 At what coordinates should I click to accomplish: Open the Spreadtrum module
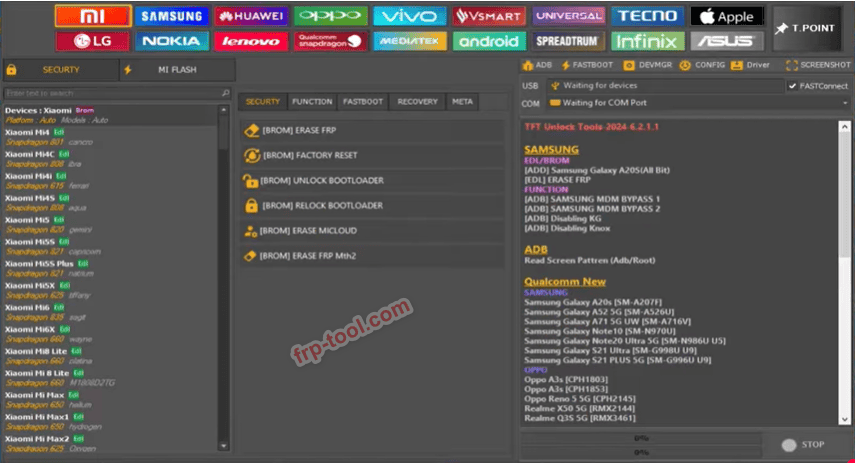pos(568,41)
